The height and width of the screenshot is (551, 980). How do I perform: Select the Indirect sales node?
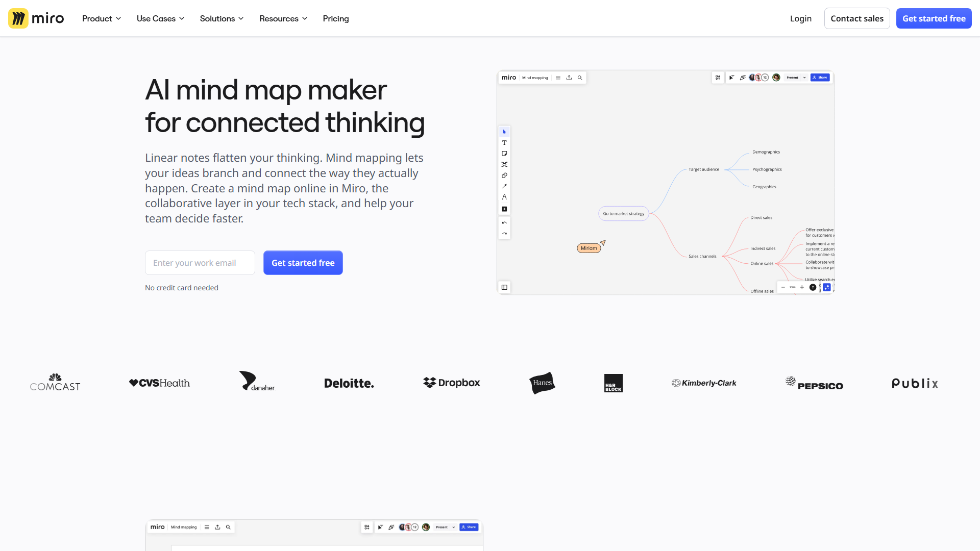[763, 248]
